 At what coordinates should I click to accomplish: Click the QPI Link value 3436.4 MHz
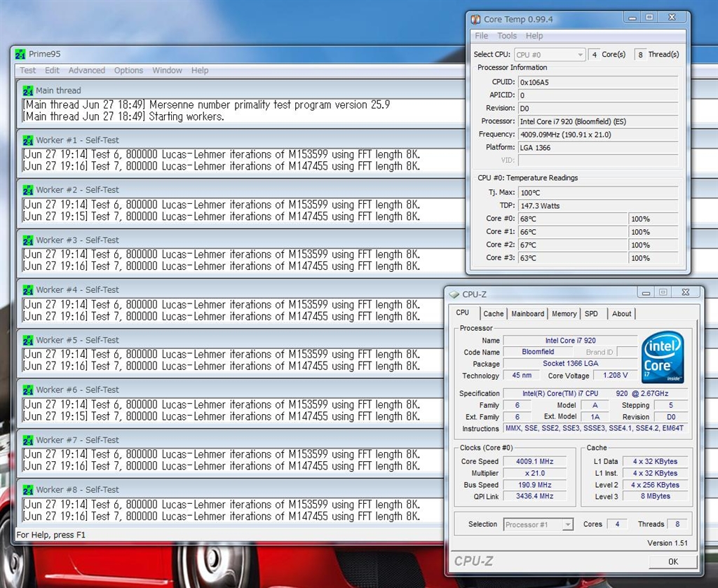coord(535,496)
